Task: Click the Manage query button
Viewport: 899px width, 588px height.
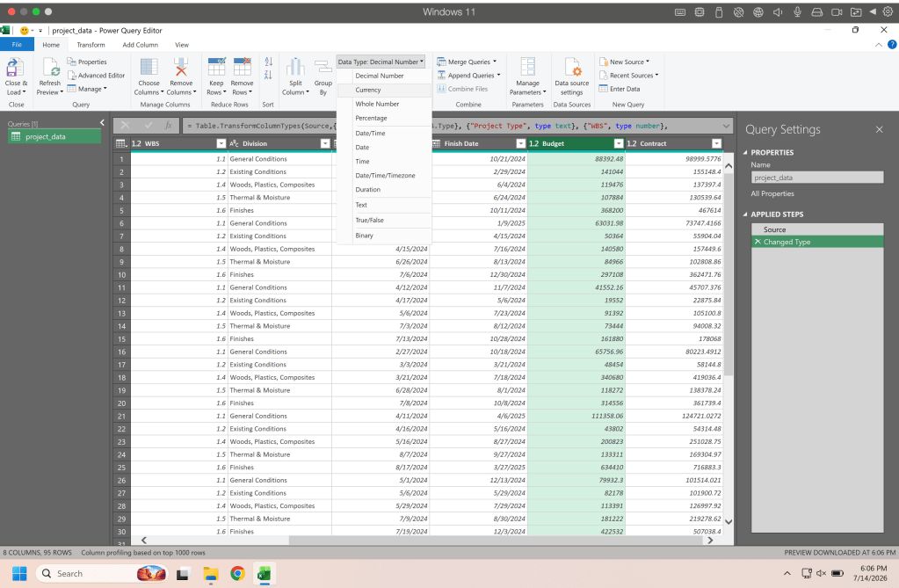Action: click(87, 89)
